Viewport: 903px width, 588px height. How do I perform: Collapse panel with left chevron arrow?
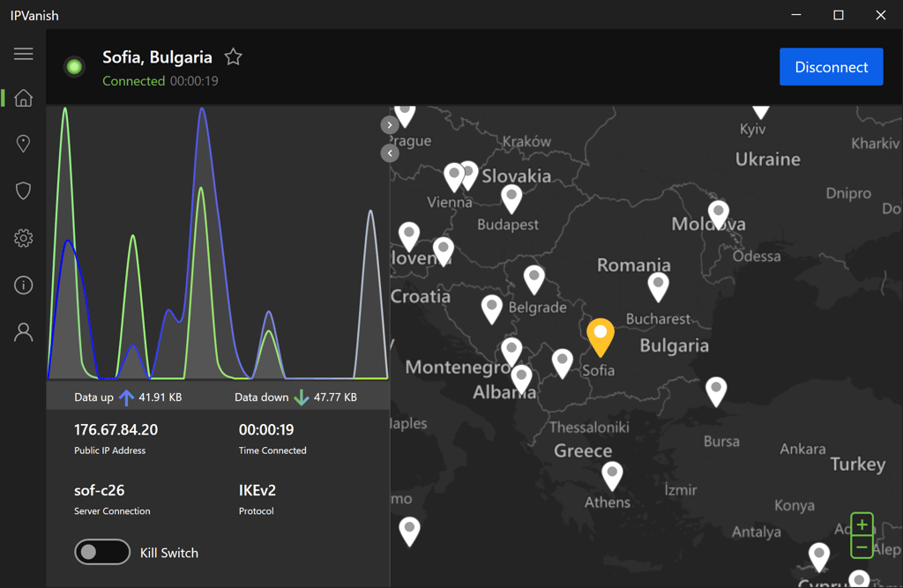[390, 153]
